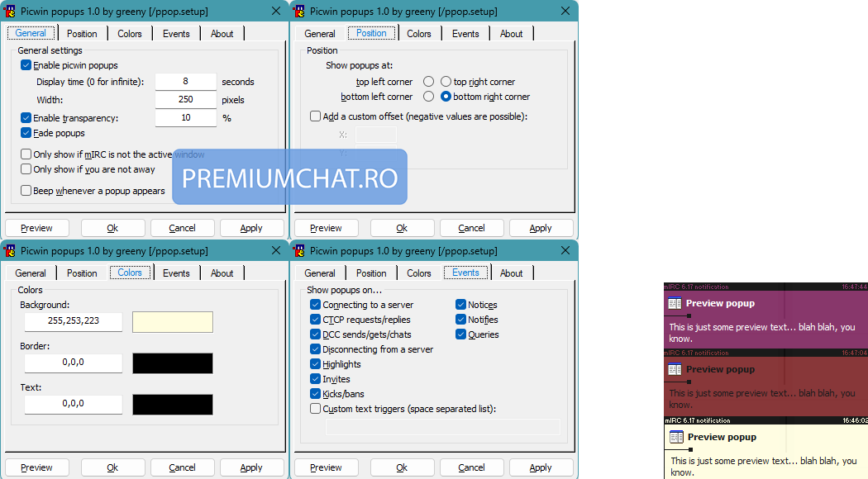Click the Border color swatch
Viewport: 868px width, 479px height.
coord(173,363)
